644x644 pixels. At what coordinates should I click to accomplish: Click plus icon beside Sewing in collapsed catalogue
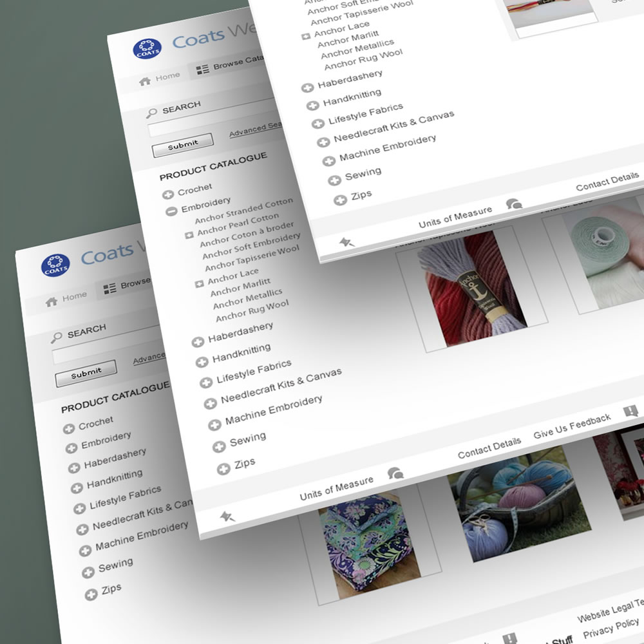pos(88,573)
